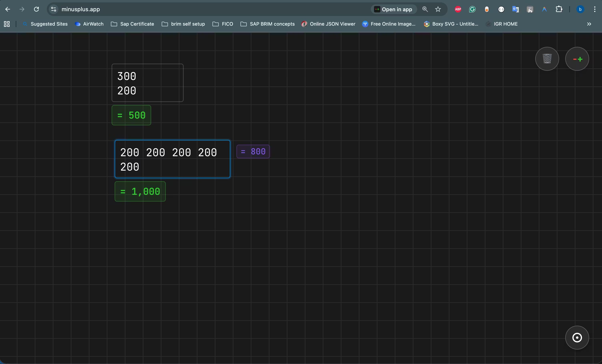Click the recenter canvas target button
The height and width of the screenshot is (364, 602).
pos(577,338)
